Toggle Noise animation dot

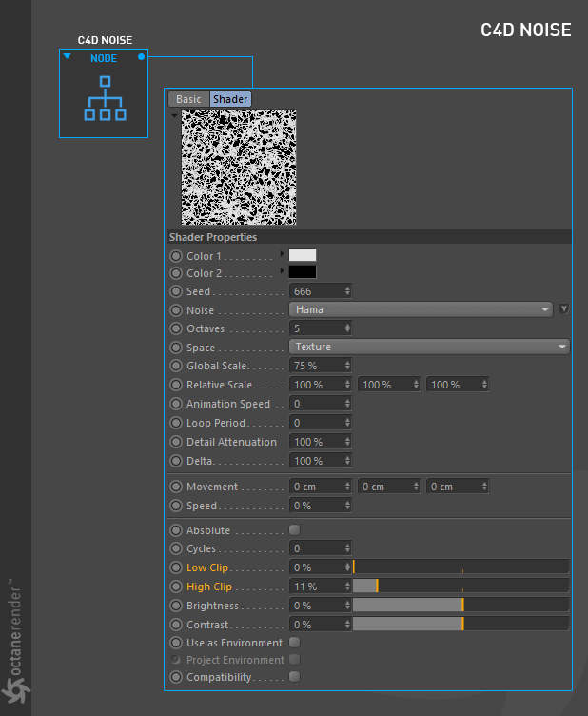pyautogui.click(x=176, y=310)
